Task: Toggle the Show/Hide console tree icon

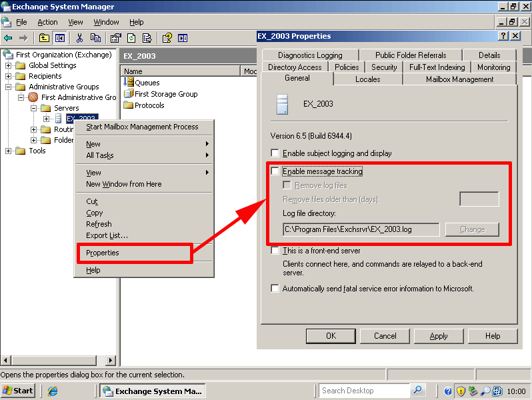Action: point(60,38)
